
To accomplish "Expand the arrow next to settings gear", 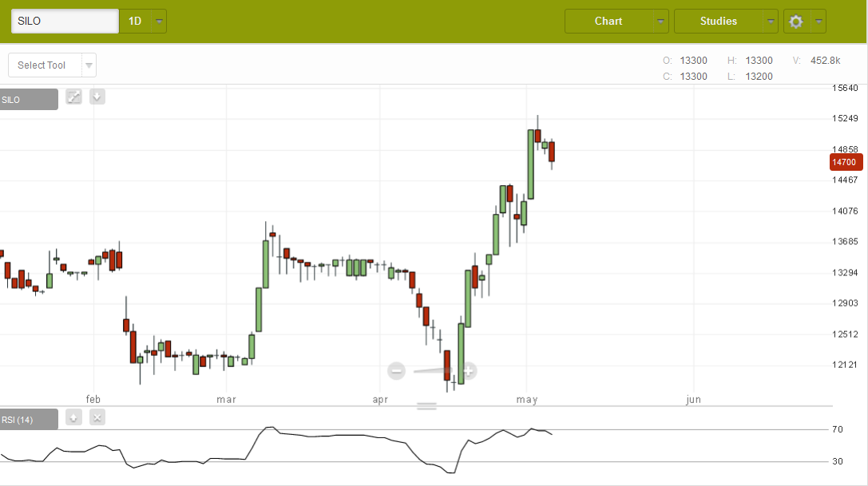I will pyautogui.click(x=818, y=22).
